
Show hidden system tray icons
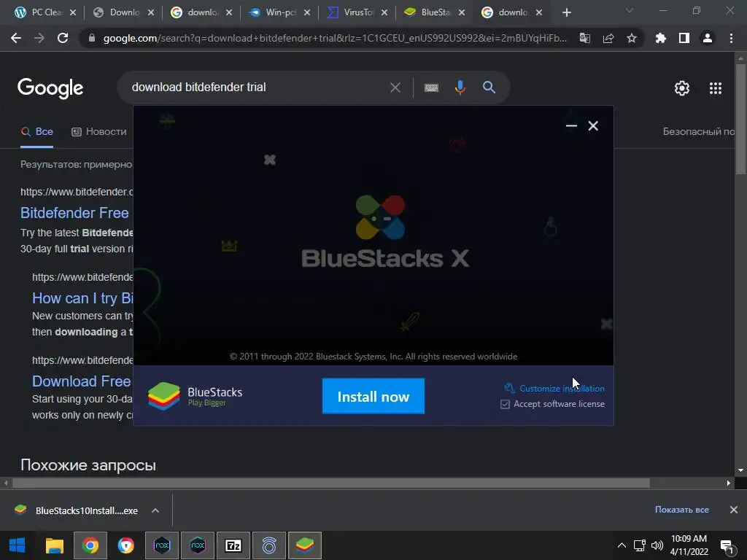tap(622, 545)
